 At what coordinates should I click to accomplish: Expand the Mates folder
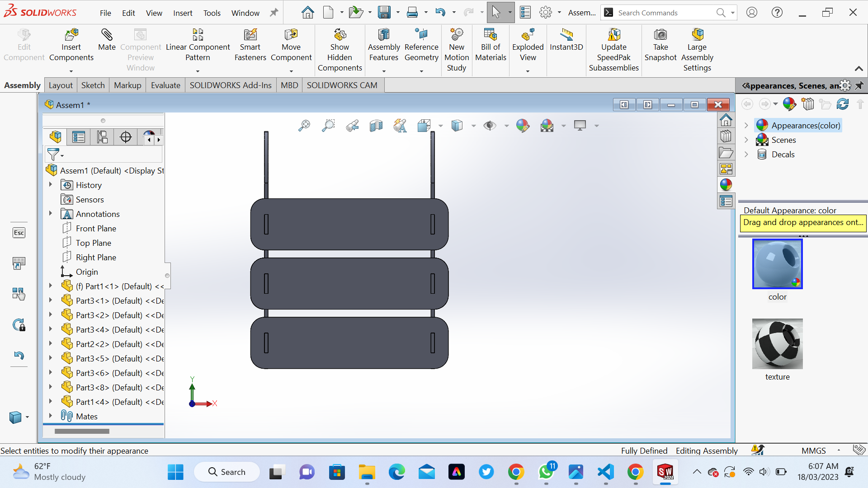click(x=51, y=416)
